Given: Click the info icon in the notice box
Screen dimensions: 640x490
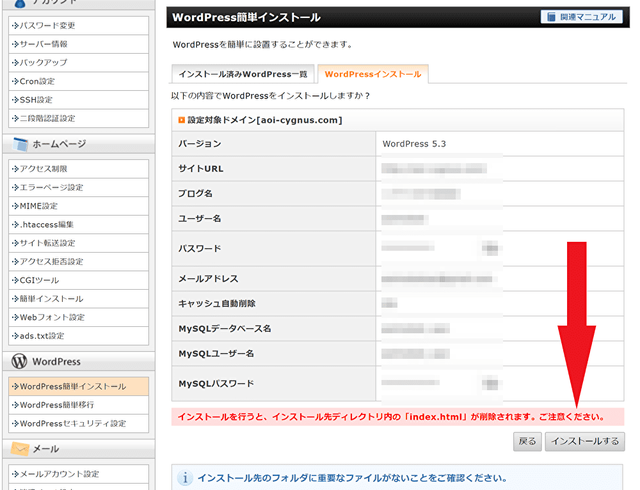Looking at the screenshot, I should click(x=185, y=478).
